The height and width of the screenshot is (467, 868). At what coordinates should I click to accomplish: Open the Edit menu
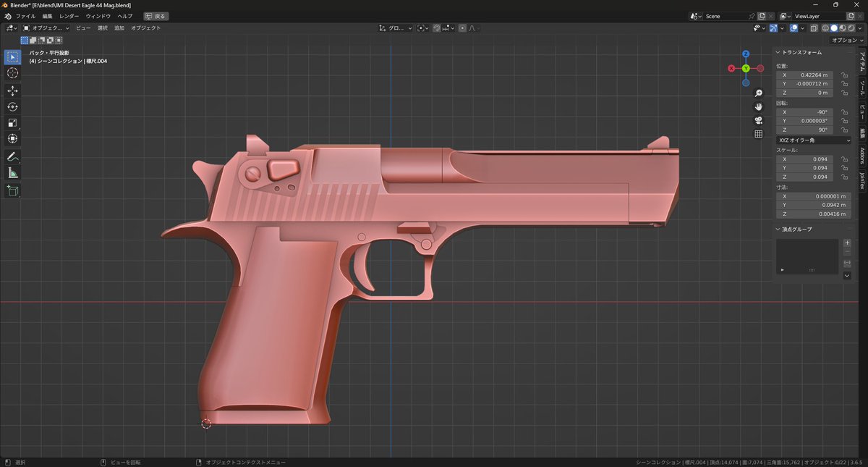[47, 16]
